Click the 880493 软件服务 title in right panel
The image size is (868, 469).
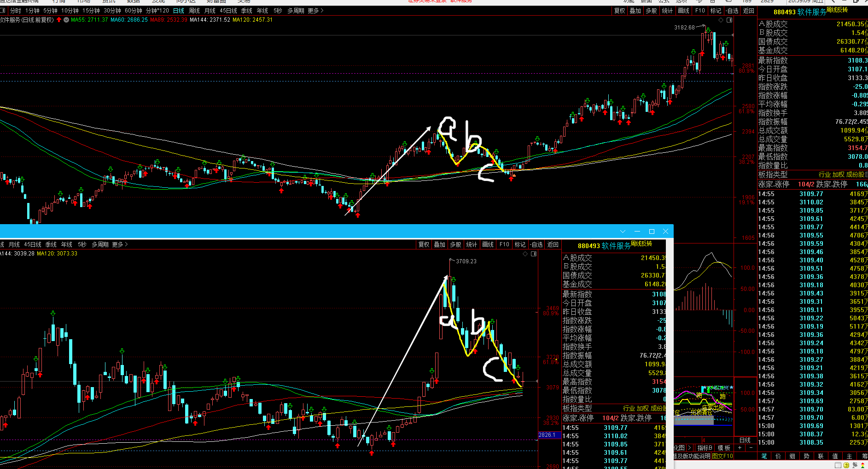click(800, 12)
